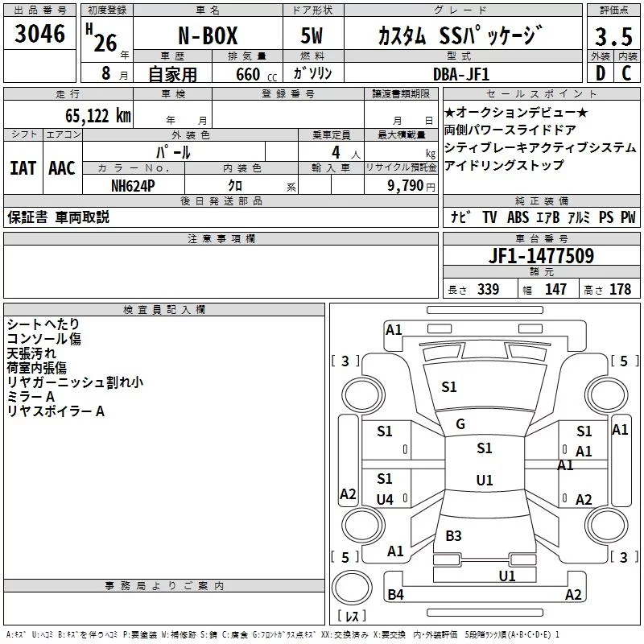Click the fuel type ガソリン
644x644 pixels.
tap(312, 73)
